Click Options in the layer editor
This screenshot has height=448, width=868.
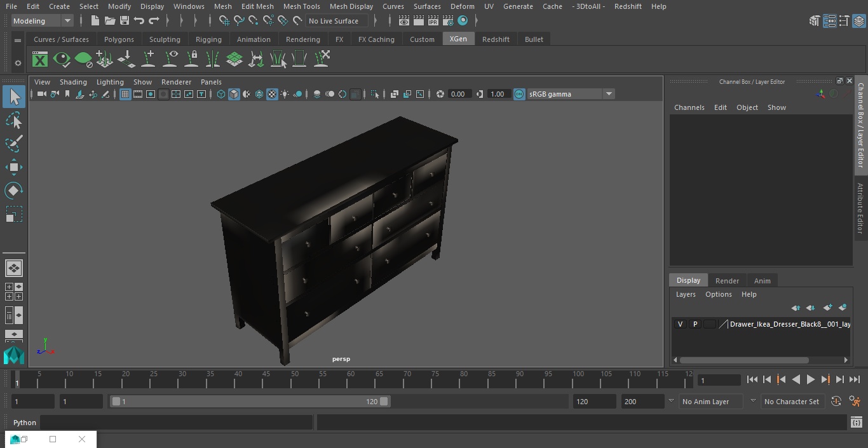point(718,294)
